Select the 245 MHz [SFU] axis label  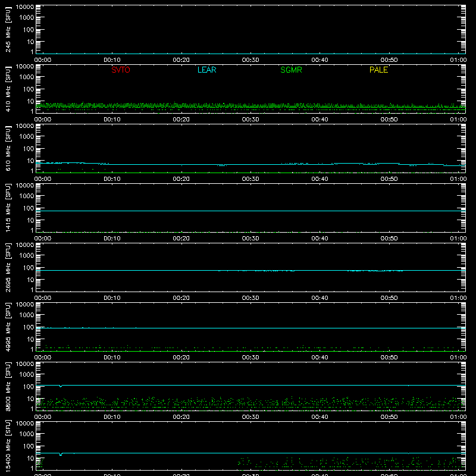point(8,29)
